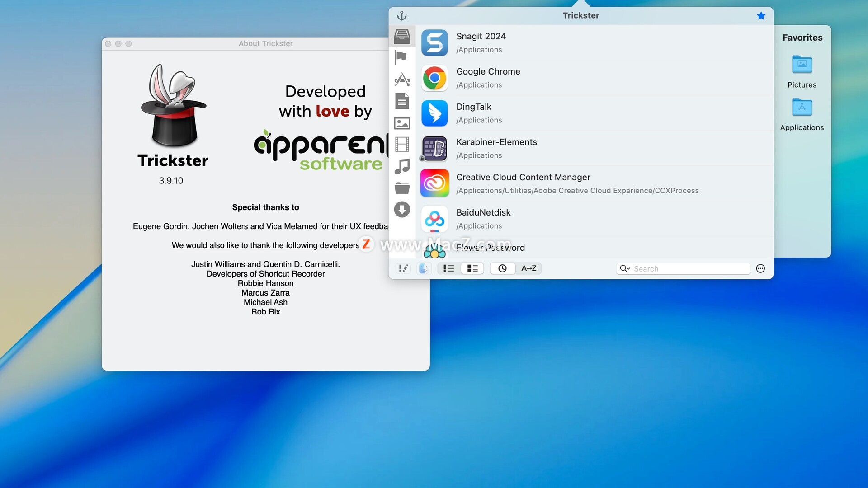Open the search options magnifier dropdown
The height and width of the screenshot is (488, 868).
[x=625, y=269]
